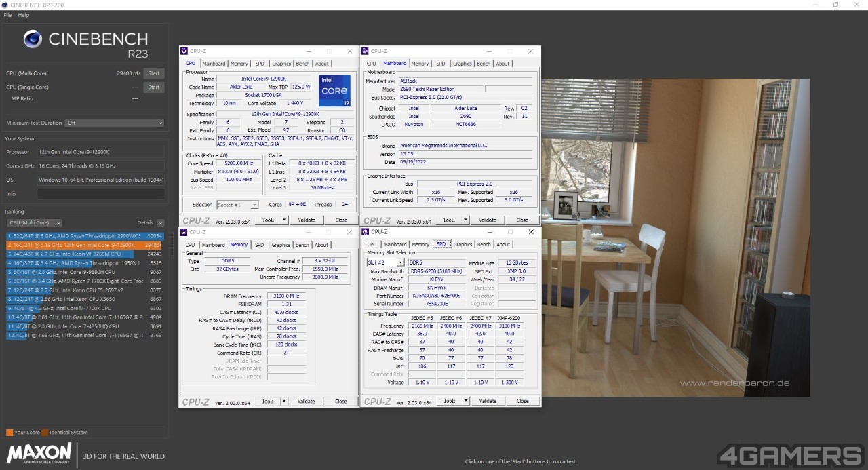
Task: Click Validate in CPU-Z Mainboard window
Action: pyautogui.click(x=488, y=220)
